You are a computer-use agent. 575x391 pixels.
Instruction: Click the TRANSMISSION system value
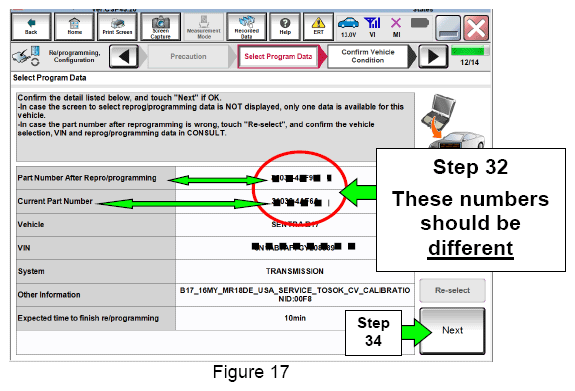(x=295, y=271)
